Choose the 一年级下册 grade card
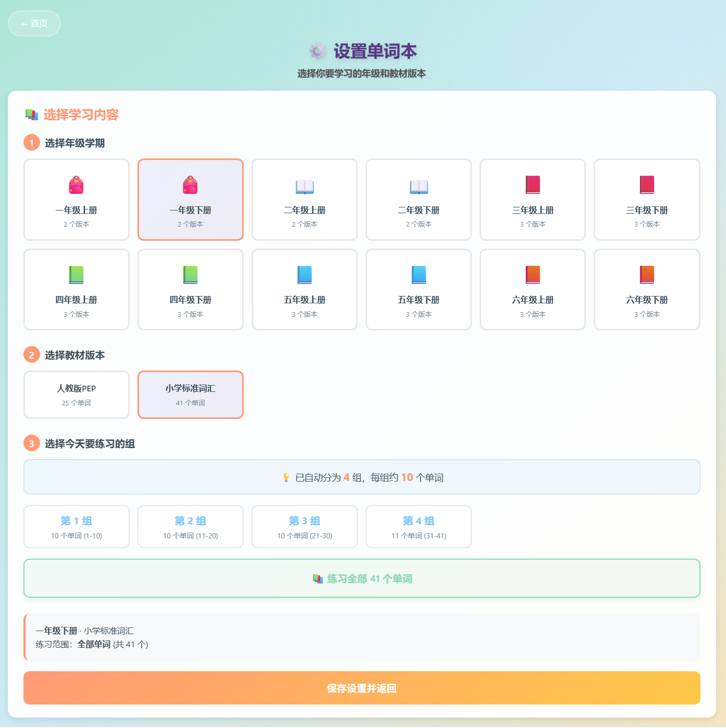This screenshot has width=726, height=728. [x=191, y=200]
